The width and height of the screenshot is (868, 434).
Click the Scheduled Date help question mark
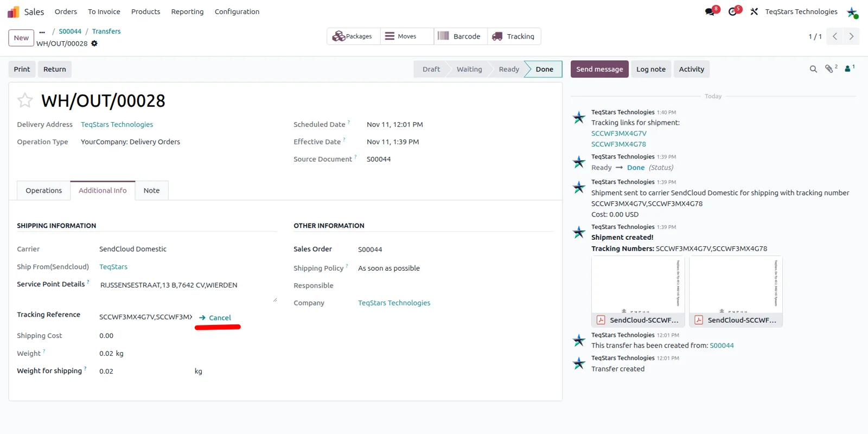point(349,122)
